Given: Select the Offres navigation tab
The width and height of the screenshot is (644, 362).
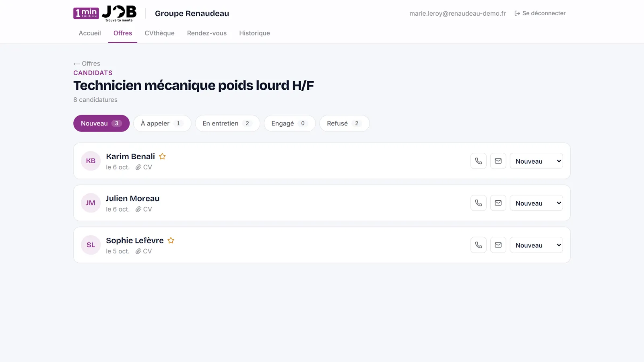Looking at the screenshot, I should [x=123, y=33].
